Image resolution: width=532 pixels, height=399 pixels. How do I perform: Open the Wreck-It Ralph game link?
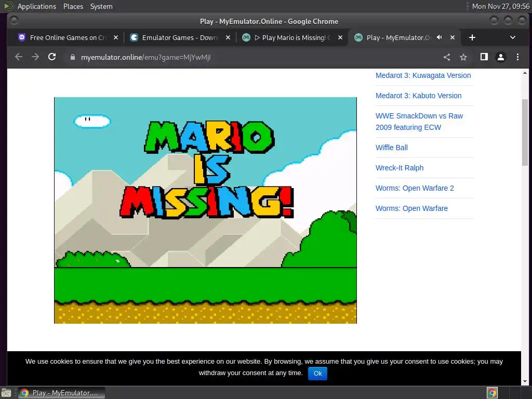(400, 168)
